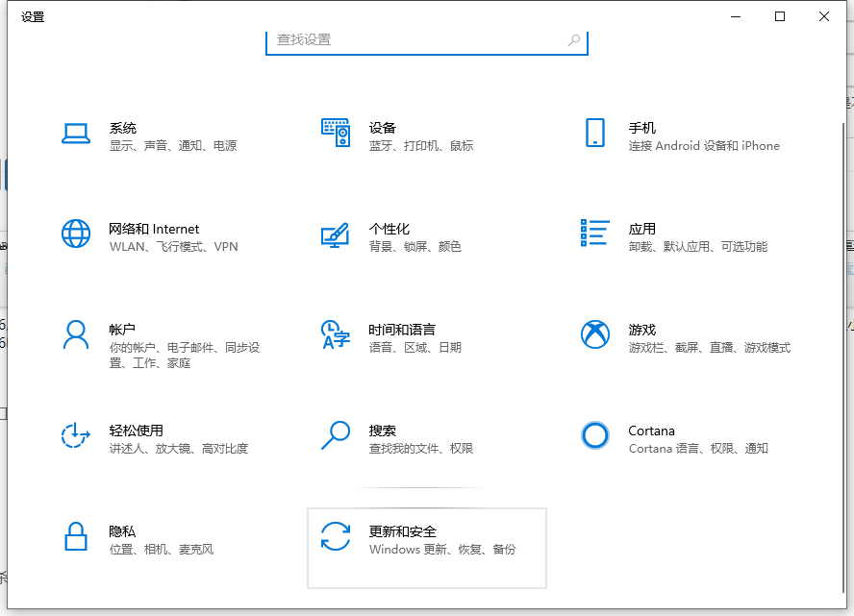Open 个性化 paintbrush icon
854x616 pixels.
pos(335,234)
